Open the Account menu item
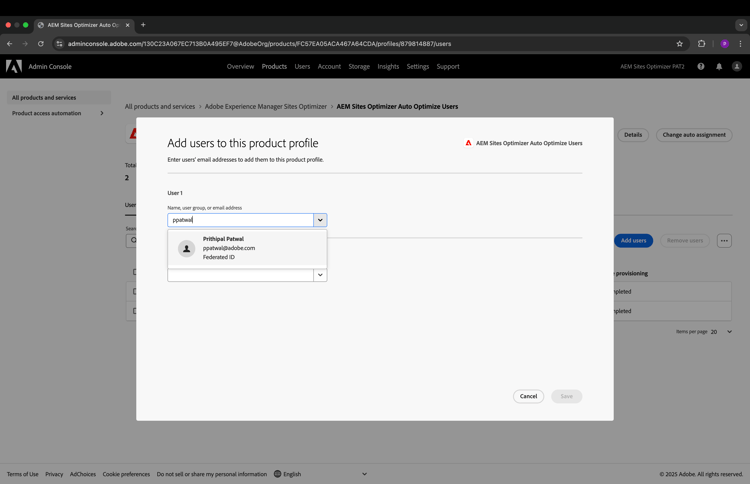 tap(329, 66)
